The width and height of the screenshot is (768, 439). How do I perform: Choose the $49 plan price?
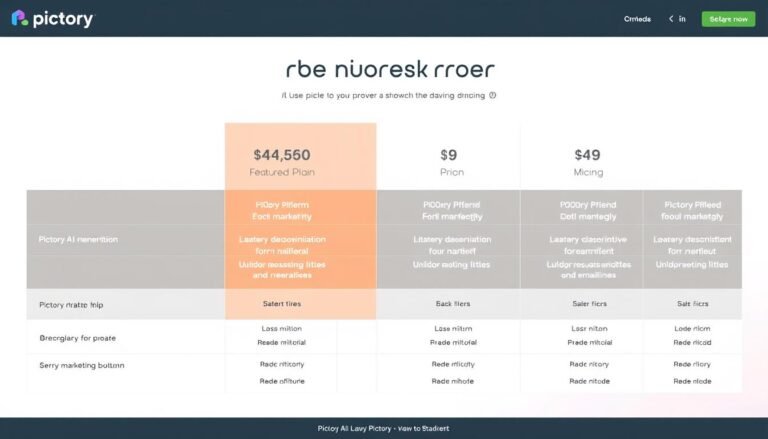click(587, 155)
